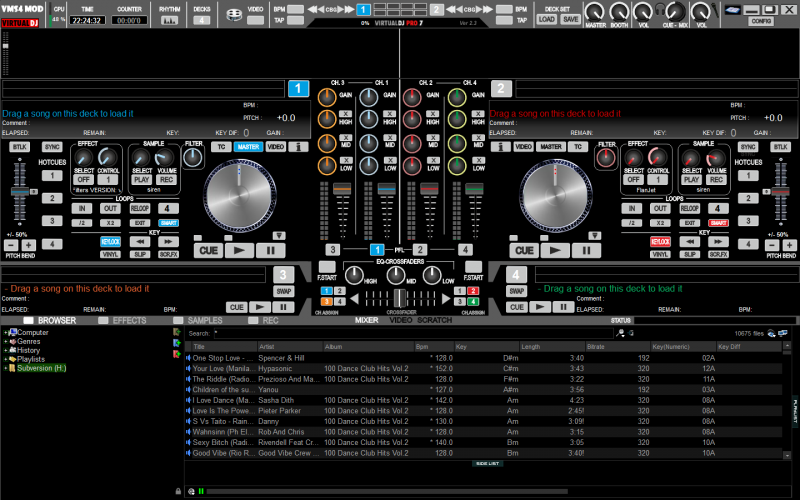
Task: Expand the Computer tree node
Action: click(6, 332)
